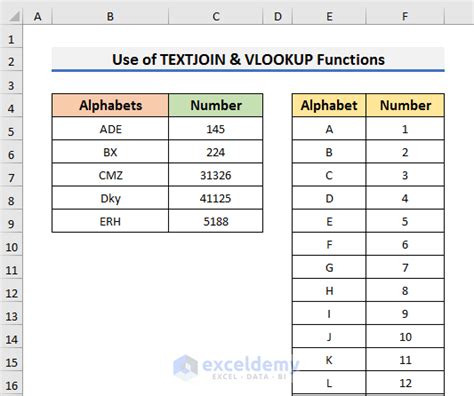Click the lookup letter 'H' cell
The height and width of the screenshot is (396, 474).
(x=329, y=291)
